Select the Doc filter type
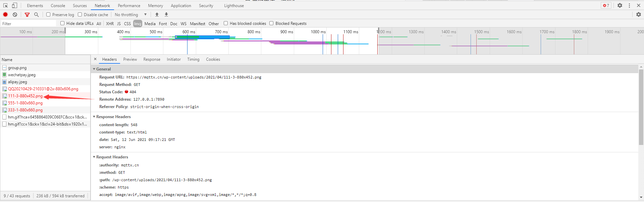Viewport: 644px width, 202px height. [x=174, y=23]
